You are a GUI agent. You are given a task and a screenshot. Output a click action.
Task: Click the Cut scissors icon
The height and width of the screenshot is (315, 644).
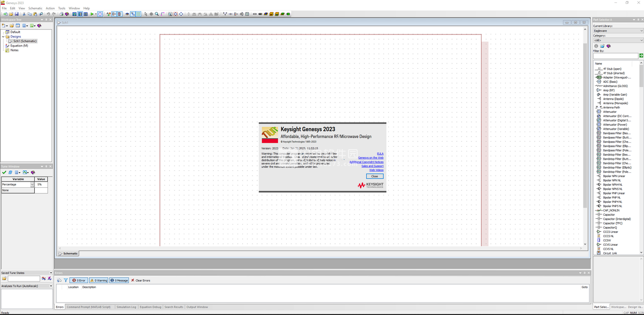click(24, 14)
